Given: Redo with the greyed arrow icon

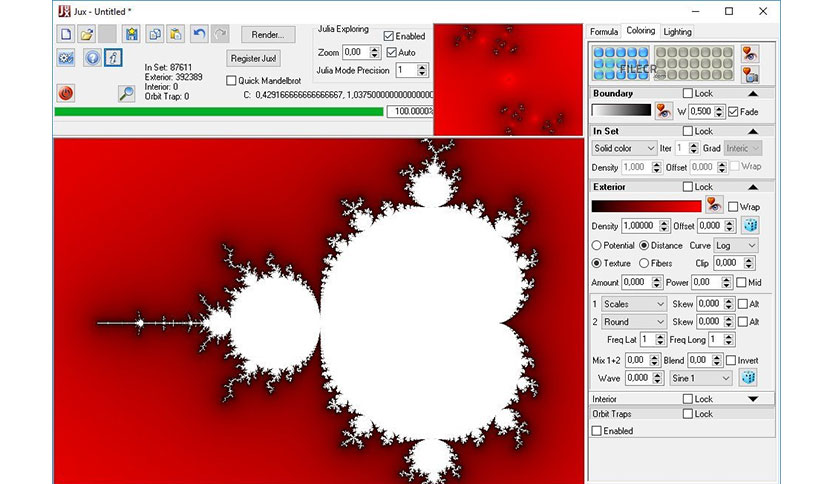Looking at the screenshot, I should [220, 35].
